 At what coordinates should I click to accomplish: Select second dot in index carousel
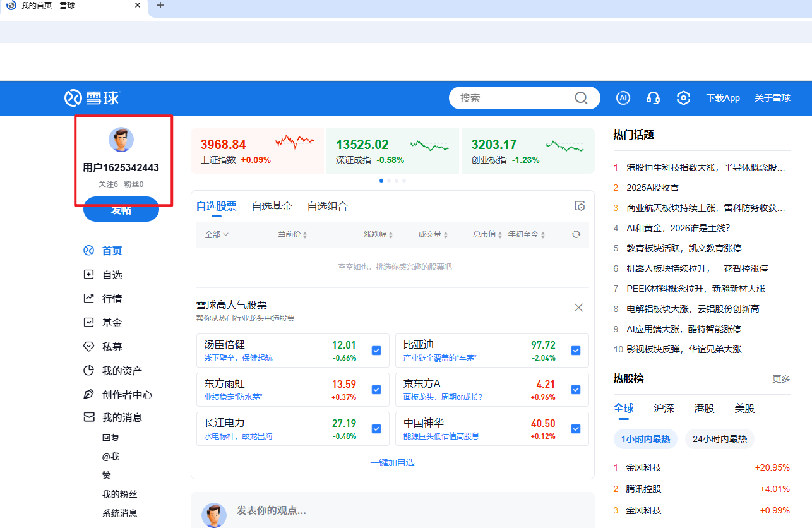tap(389, 181)
